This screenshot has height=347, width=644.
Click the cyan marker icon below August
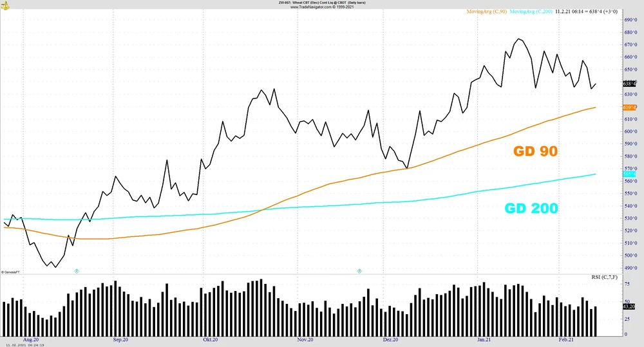click(x=77, y=272)
